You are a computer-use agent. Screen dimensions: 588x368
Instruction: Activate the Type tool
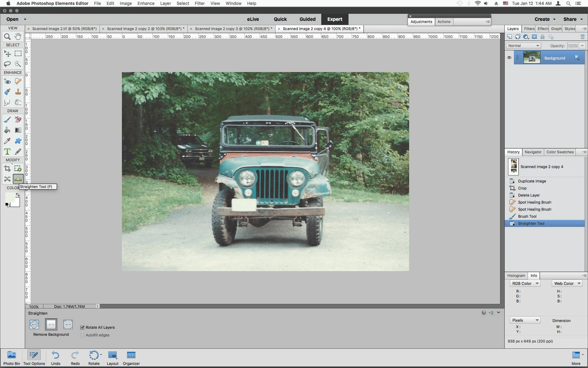click(x=7, y=151)
